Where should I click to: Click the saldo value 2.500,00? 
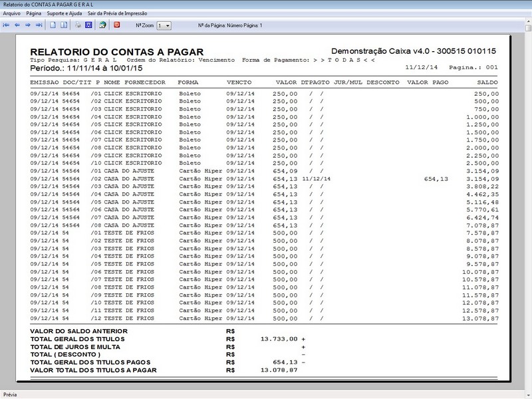click(x=483, y=163)
